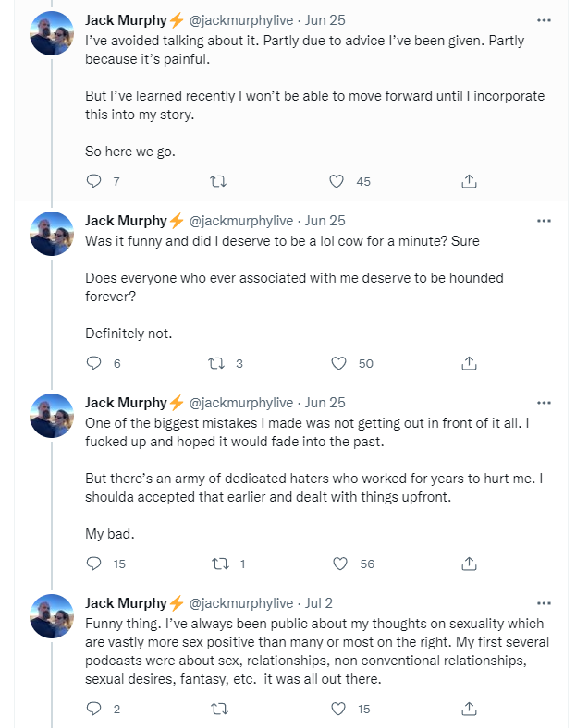Open profile avatar on the Jul 2 tweet
This screenshot has width=576, height=728.
(x=52, y=616)
